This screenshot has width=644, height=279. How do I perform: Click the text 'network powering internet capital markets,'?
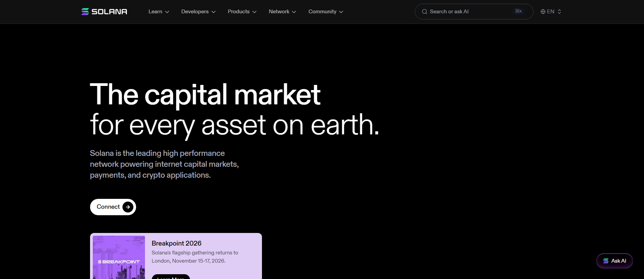[x=164, y=164]
